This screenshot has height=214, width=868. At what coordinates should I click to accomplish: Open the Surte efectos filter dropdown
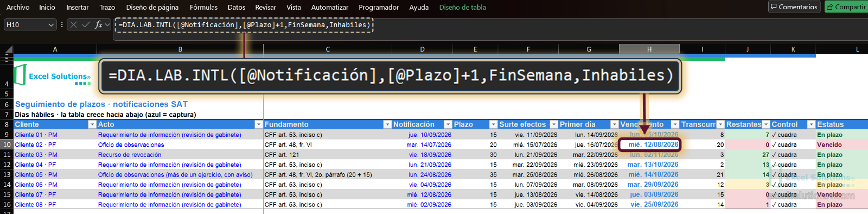[554, 124]
